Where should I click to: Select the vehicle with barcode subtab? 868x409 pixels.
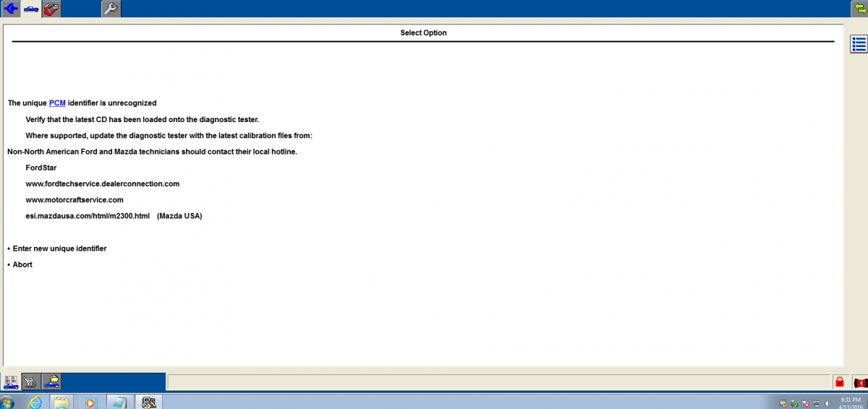click(11, 382)
